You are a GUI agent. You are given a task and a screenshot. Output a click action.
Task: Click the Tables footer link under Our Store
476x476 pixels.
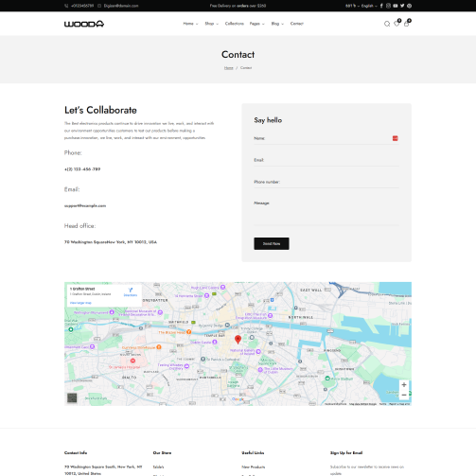pos(158,467)
